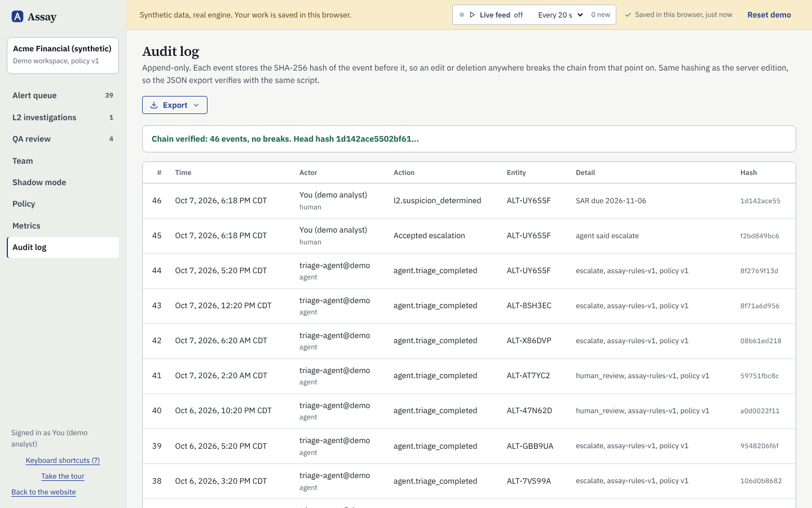Click hash f2bd849bc6

point(760,236)
